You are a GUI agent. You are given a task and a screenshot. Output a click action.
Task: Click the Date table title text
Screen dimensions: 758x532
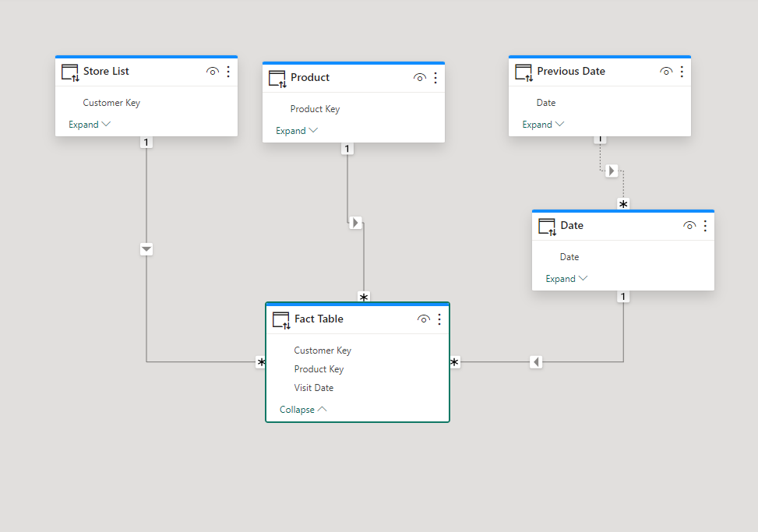pos(572,226)
